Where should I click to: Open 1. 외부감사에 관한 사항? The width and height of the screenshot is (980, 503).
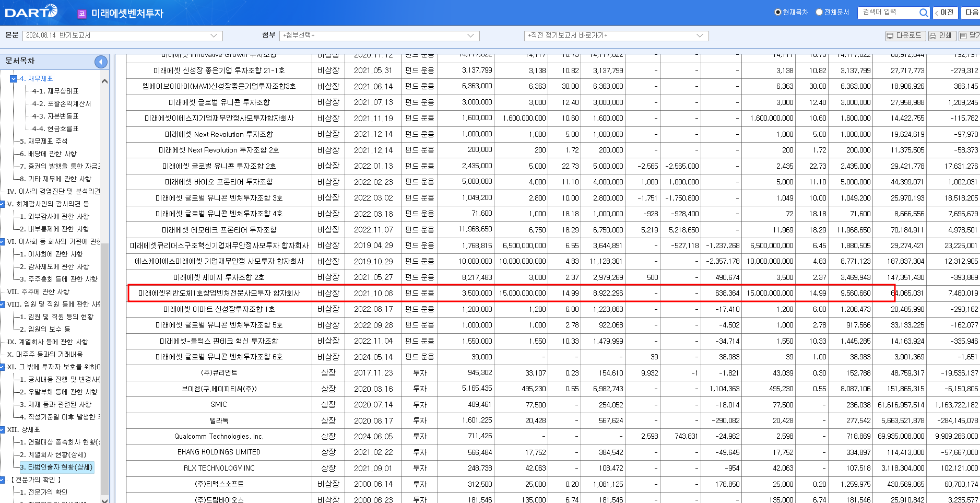pos(55,217)
